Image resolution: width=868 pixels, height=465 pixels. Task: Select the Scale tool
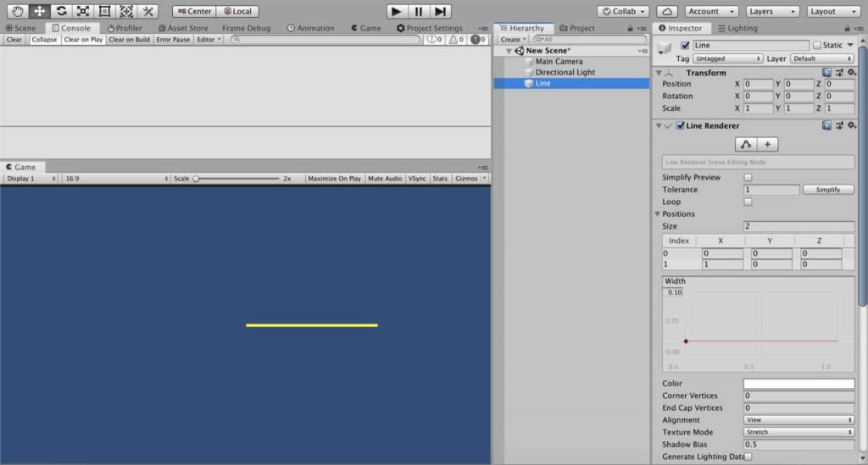click(83, 11)
